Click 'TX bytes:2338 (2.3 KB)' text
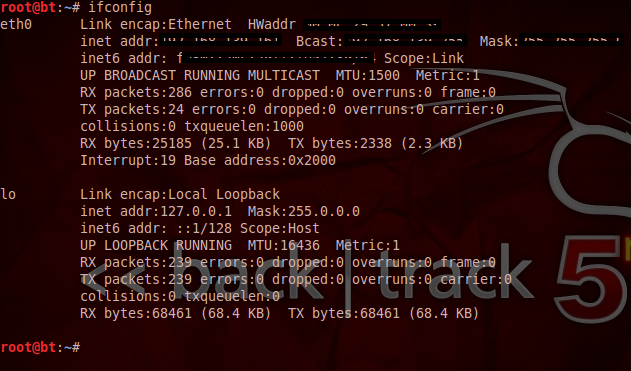Viewport: 631px width, 371px height. 375,143
